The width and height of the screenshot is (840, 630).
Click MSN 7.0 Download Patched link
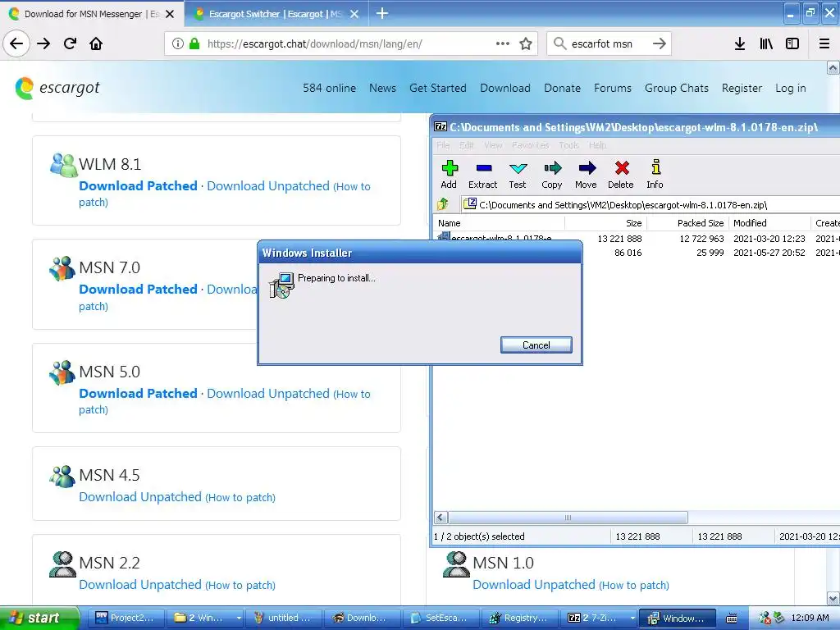[138, 290]
